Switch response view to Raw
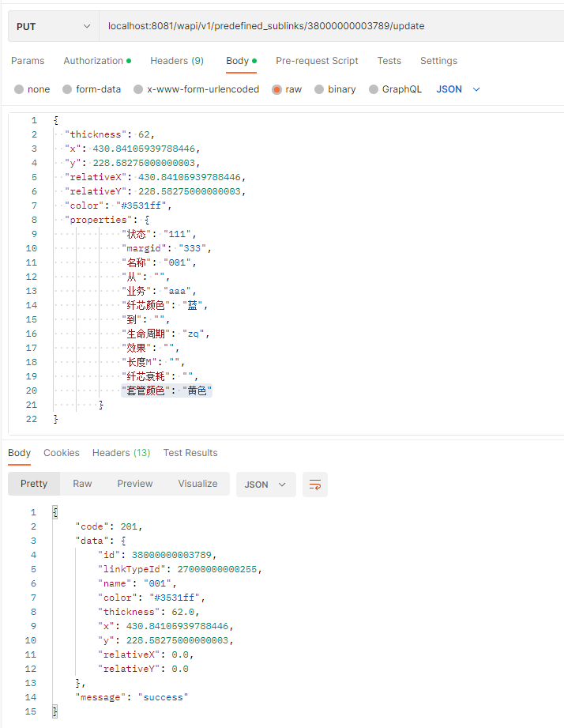The height and width of the screenshot is (728, 564). 82,484
